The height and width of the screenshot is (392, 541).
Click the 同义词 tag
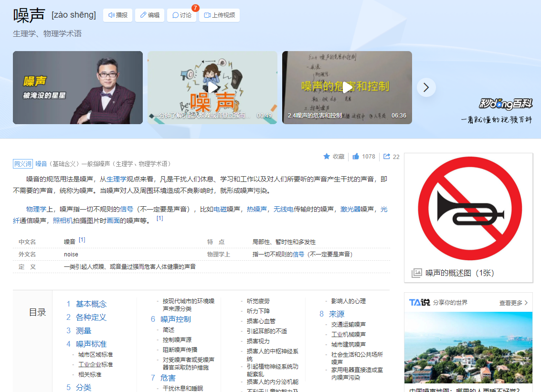point(23,164)
